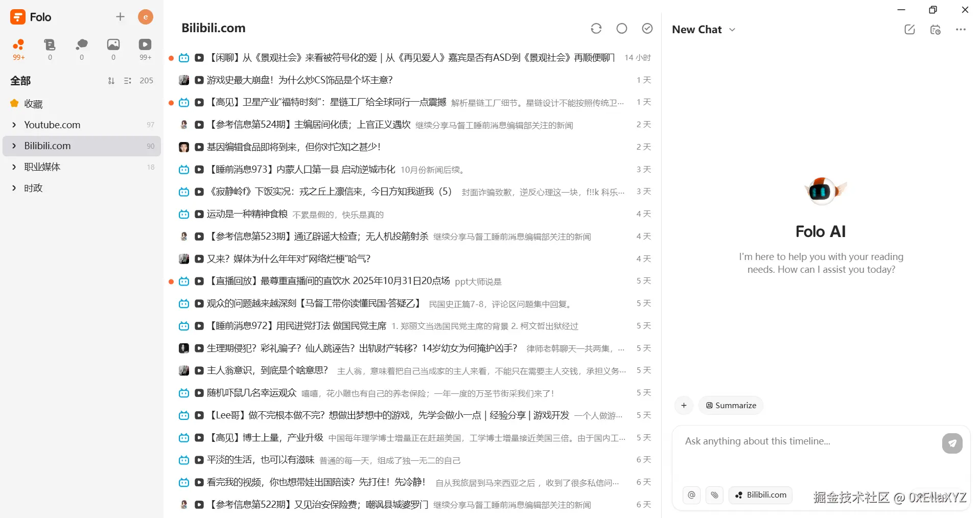Start a new chat with the compose icon
Viewport: 980px width, 518px height.
click(909, 30)
